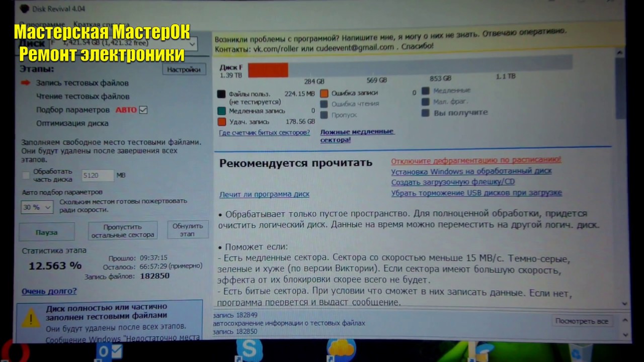Click Пропустить остальные сектора button
Viewport: 644px width, 362px height.
(123, 231)
